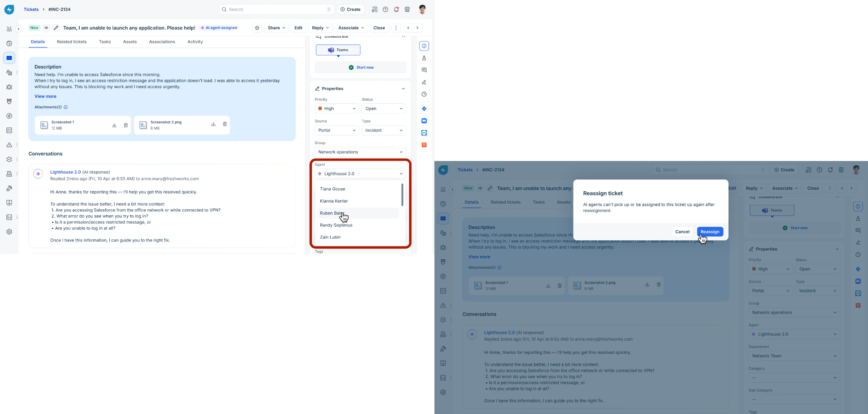Open the notification bell on the undimmed top bar
Screen dimensions: 868x414
pos(396,9)
